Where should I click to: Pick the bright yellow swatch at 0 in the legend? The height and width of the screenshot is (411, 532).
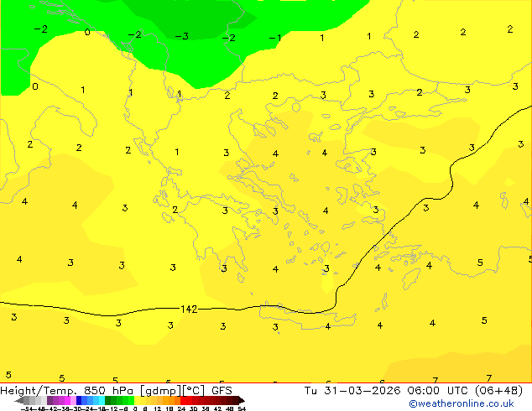(x=138, y=401)
